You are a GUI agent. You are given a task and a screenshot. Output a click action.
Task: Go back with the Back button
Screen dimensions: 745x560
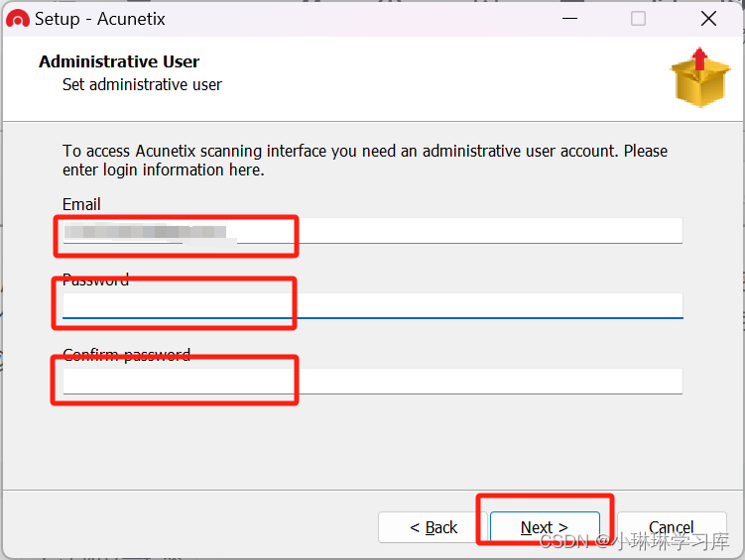point(433,527)
